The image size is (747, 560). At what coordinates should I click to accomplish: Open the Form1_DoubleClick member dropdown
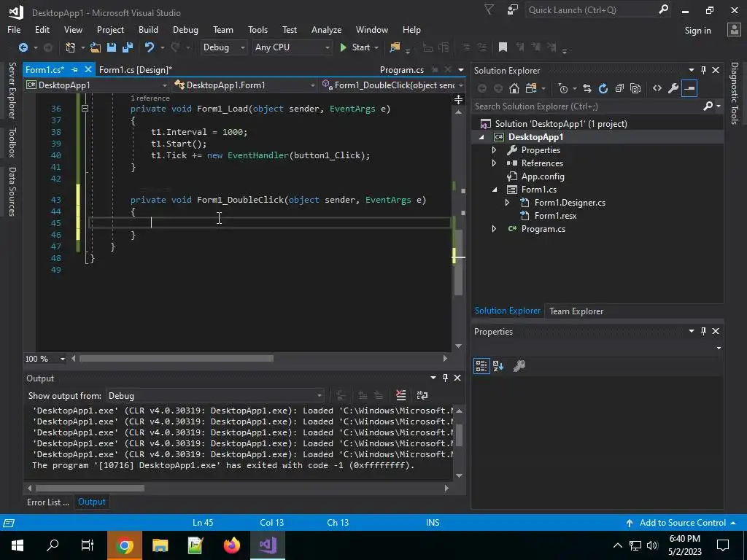tap(393, 85)
